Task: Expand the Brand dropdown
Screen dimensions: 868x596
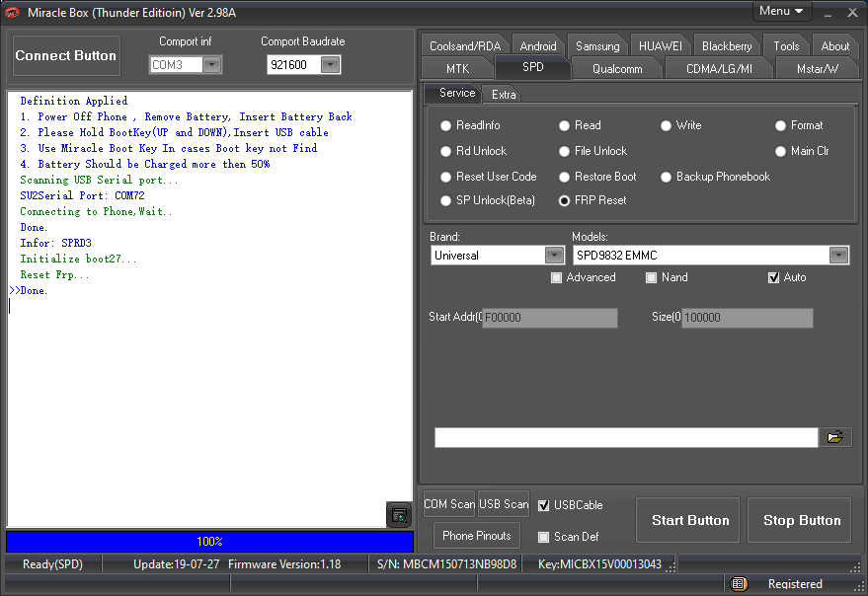Action: click(554, 256)
